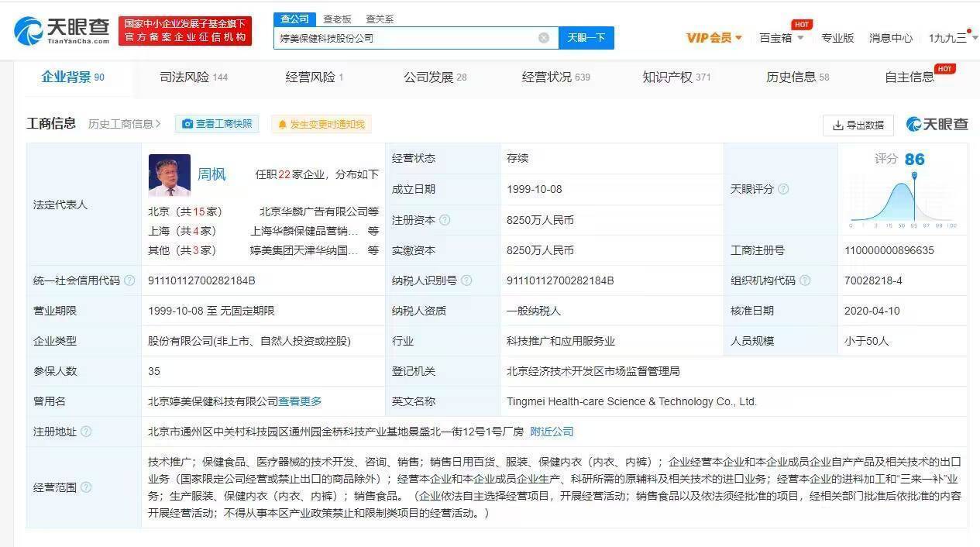Select industry 科技推广和应用服务业

click(x=561, y=341)
